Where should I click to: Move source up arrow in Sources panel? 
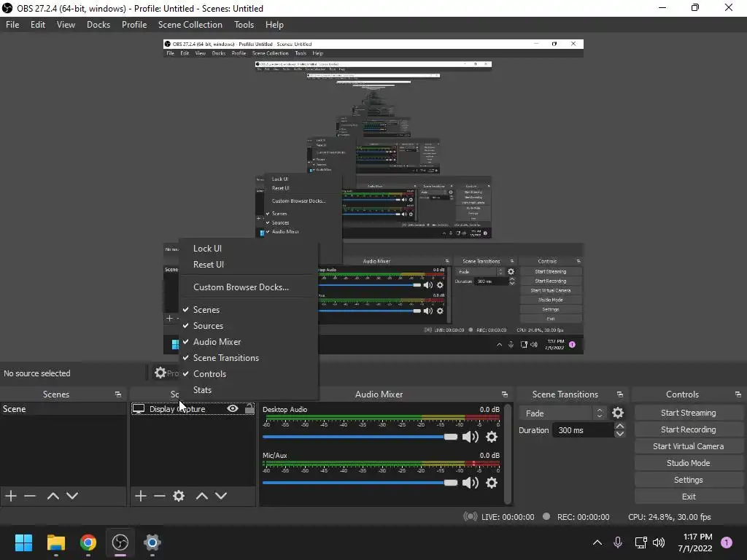(202, 496)
